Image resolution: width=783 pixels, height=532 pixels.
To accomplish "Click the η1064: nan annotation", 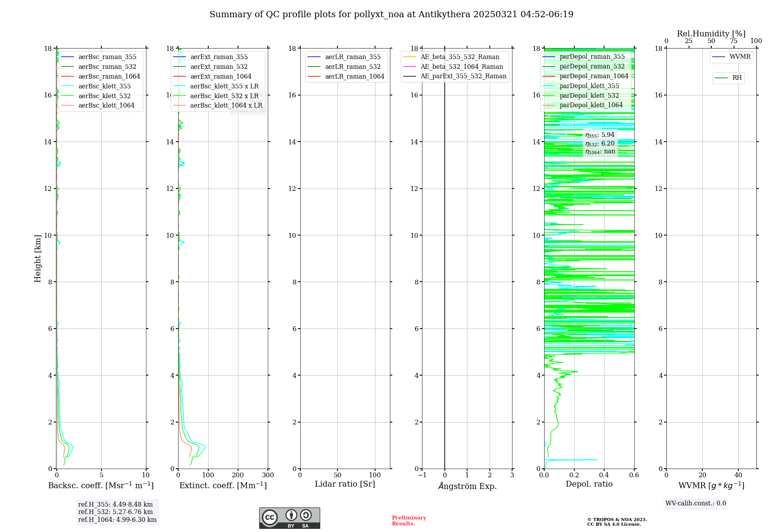I will 600,152.
